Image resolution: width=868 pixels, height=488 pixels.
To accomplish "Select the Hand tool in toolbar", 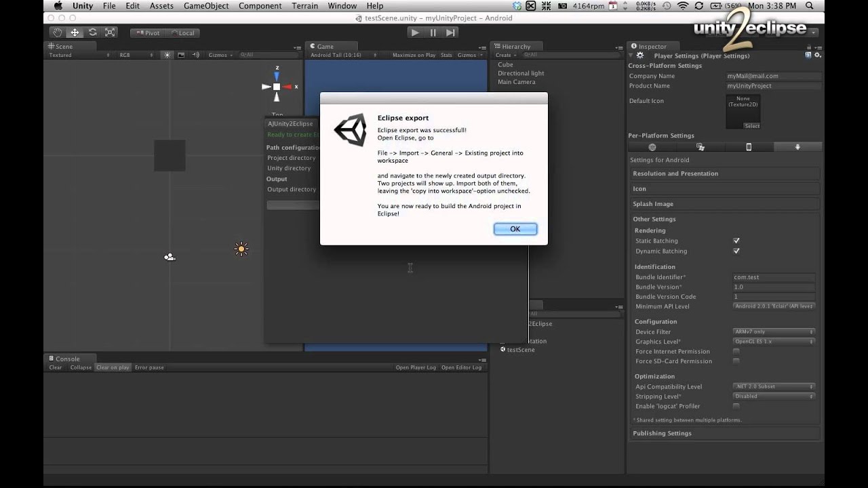I will 58,33.
